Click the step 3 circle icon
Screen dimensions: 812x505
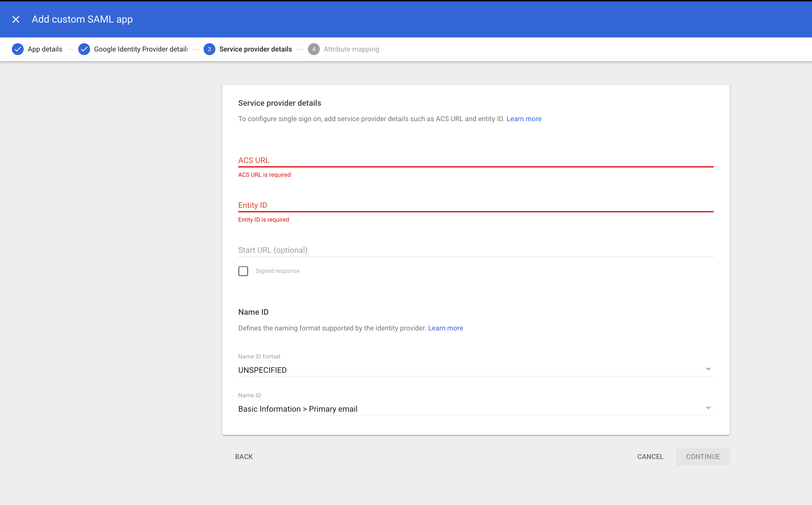(x=209, y=49)
